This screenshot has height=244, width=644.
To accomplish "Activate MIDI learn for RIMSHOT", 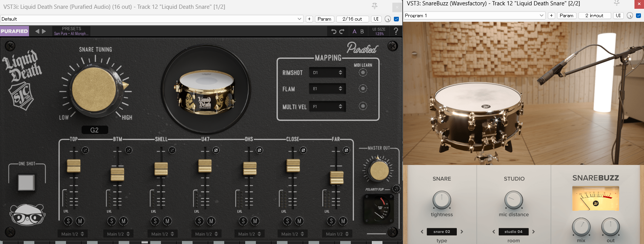I will pos(363,73).
